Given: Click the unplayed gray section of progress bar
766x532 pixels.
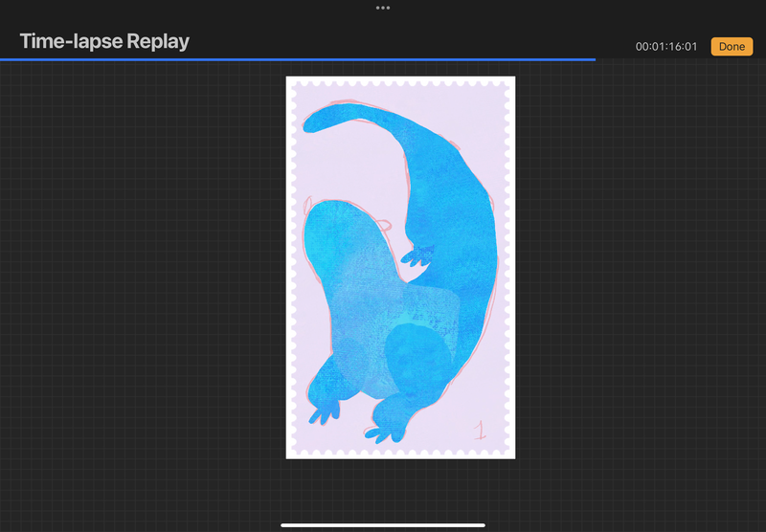Looking at the screenshot, I should (680, 59).
